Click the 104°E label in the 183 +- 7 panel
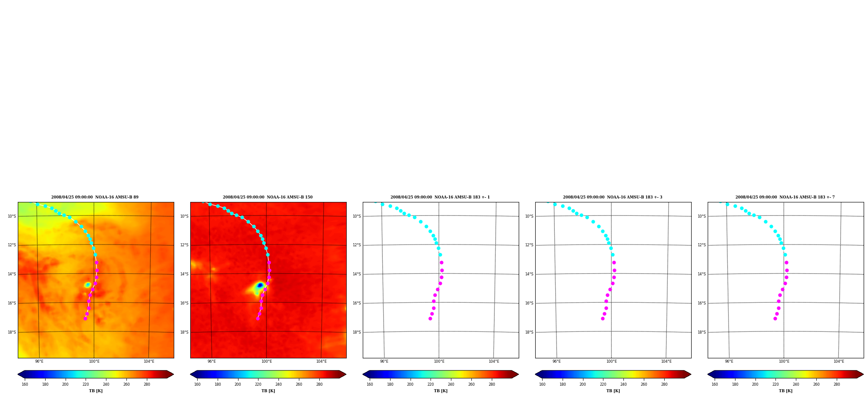This screenshot has height=397, width=868. pyautogui.click(x=838, y=361)
